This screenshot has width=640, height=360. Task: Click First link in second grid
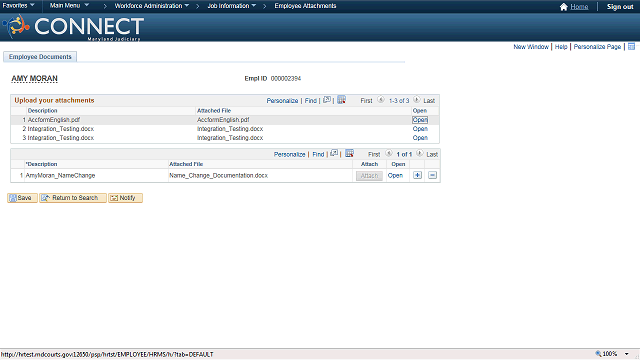pyautogui.click(x=374, y=154)
